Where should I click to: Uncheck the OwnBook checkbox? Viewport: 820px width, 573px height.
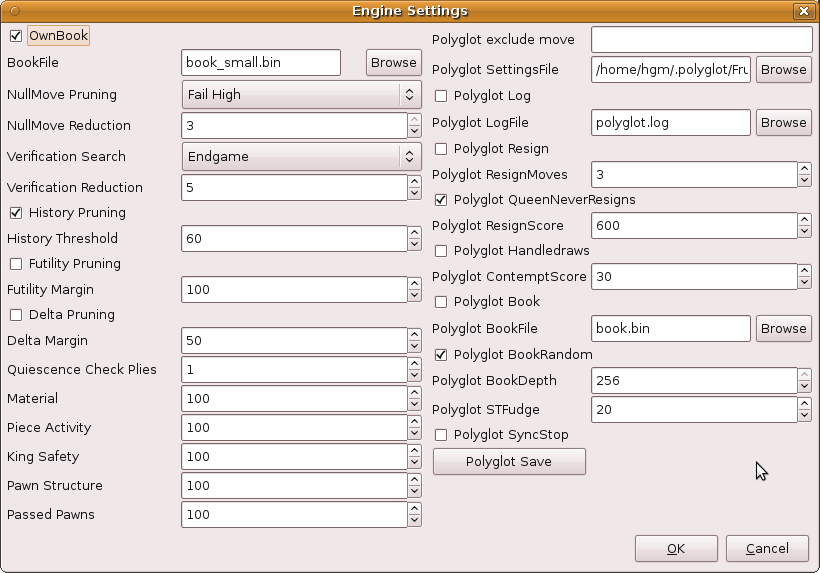click(x=16, y=36)
